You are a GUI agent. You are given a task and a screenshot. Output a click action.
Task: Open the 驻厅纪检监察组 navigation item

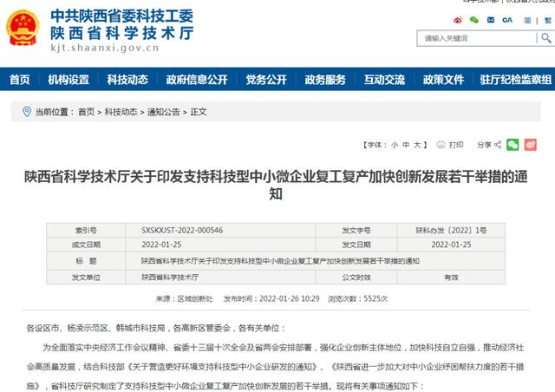[516, 79]
